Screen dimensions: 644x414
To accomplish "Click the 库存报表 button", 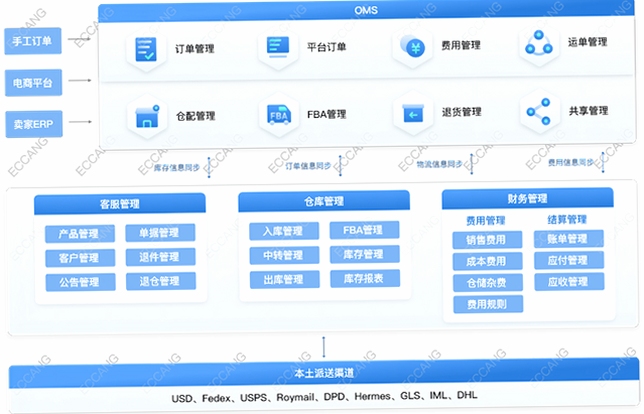I will pos(365,278).
